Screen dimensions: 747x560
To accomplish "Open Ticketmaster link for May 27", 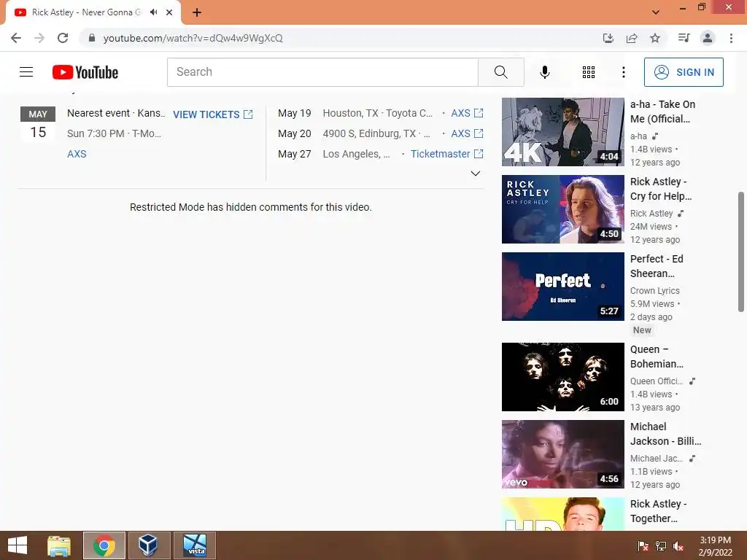I will pyautogui.click(x=447, y=154).
